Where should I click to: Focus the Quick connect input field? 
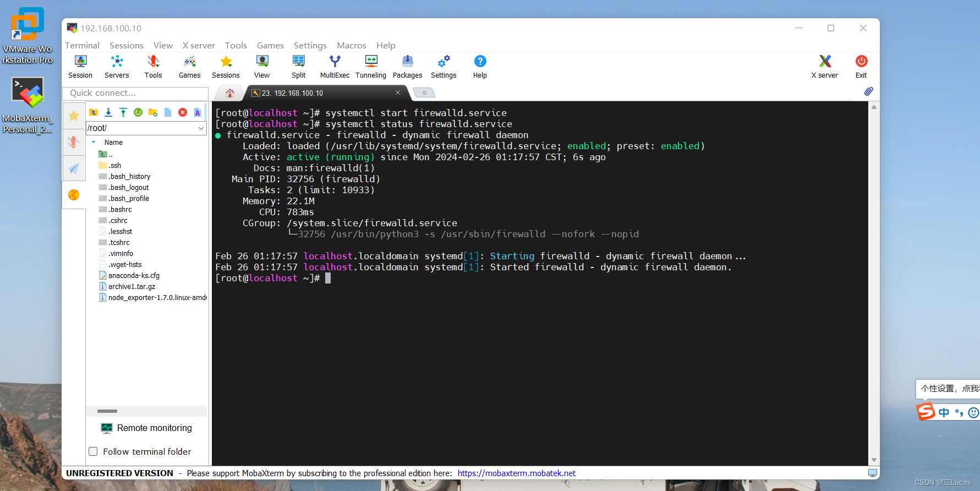click(x=135, y=93)
